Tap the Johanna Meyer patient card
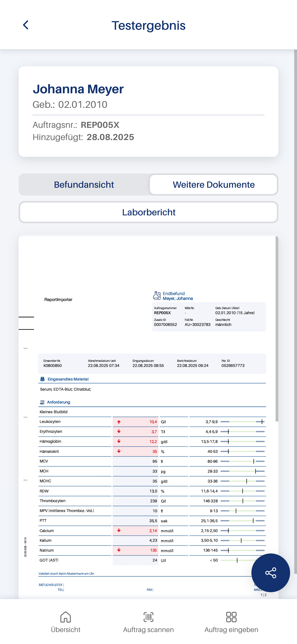The height and width of the screenshot is (644, 297). pyautogui.click(x=148, y=111)
